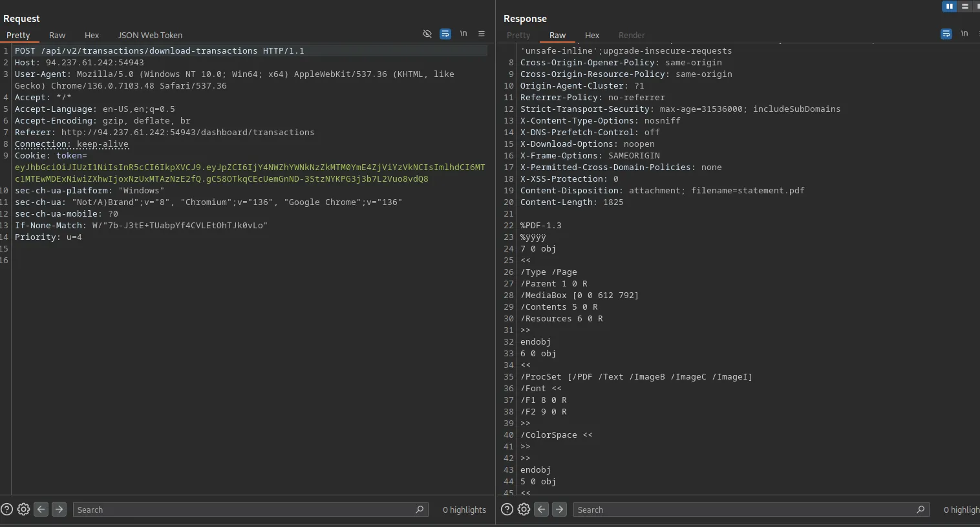Image resolution: width=980 pixels, height=527 pixels.
Task: Switch to Hex tab in Request panel
Action: 92,36
